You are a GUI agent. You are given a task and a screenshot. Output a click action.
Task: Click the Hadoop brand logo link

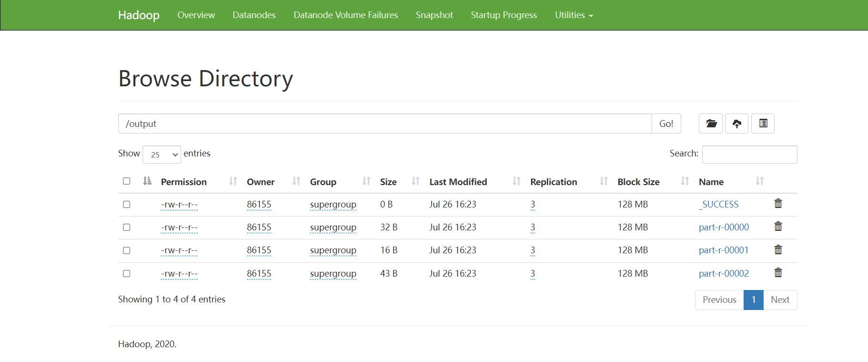[139, 15]
